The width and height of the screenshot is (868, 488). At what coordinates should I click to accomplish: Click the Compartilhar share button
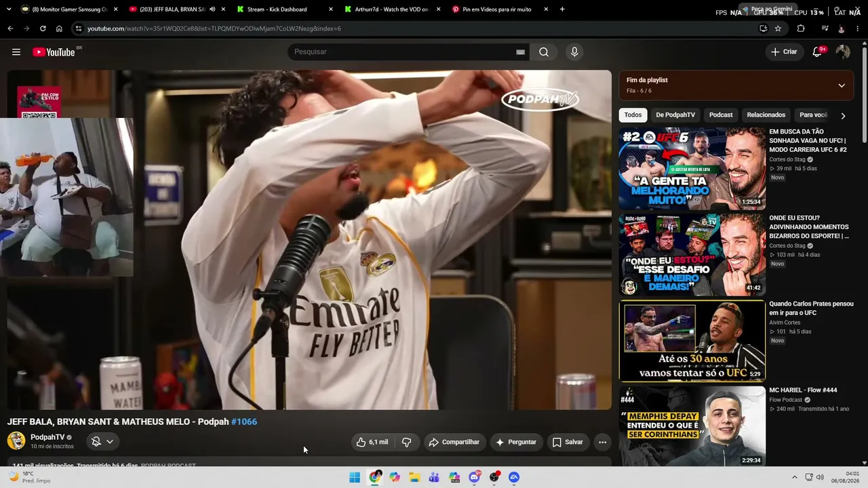click(454, 442)
